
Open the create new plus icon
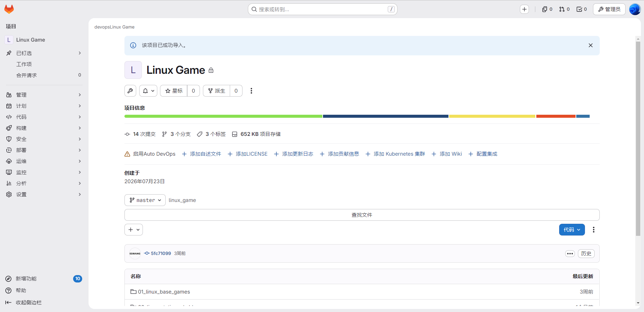click(525, 9)
